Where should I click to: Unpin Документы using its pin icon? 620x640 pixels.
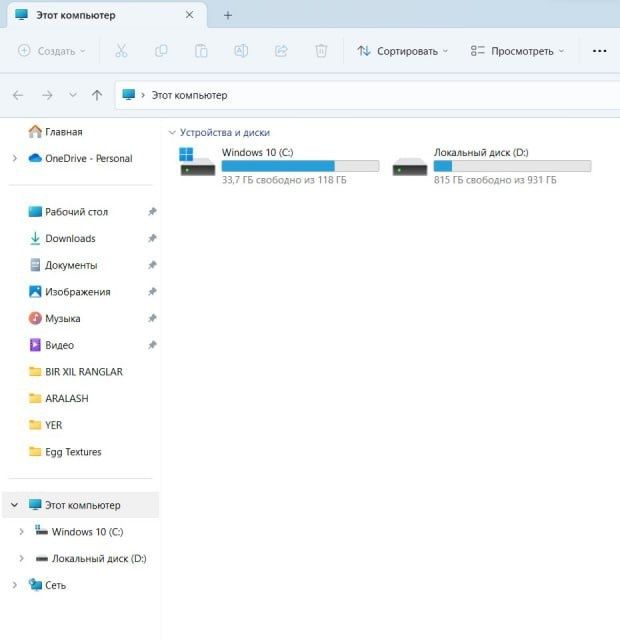[152, 265]
